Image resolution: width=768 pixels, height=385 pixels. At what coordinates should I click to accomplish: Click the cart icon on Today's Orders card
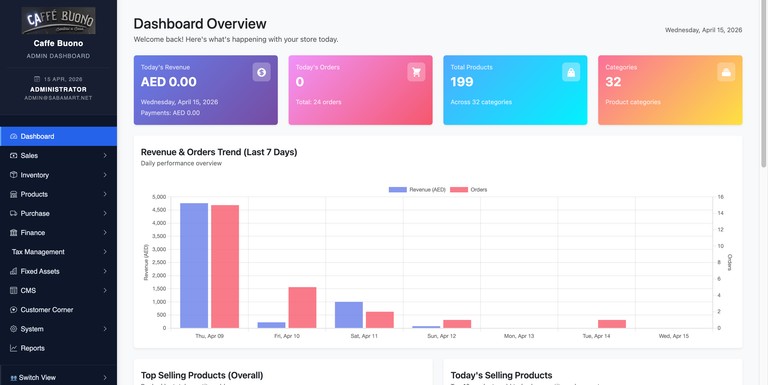pos(416,72)
